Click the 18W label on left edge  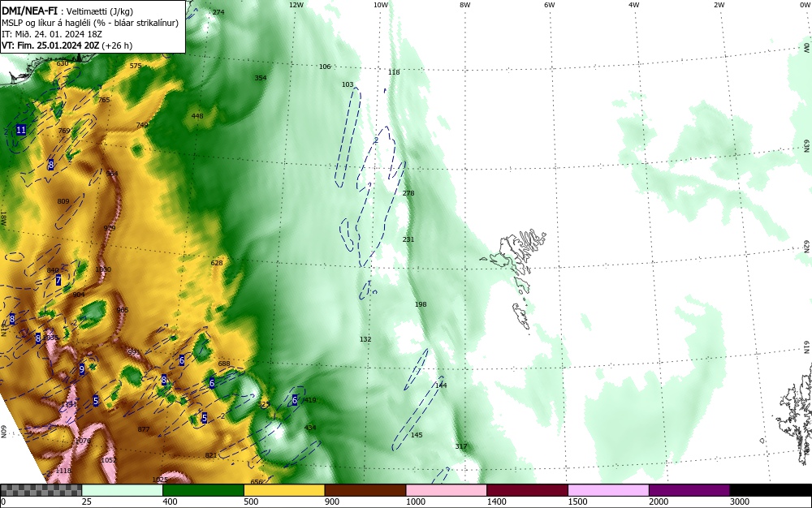[3, 218]
